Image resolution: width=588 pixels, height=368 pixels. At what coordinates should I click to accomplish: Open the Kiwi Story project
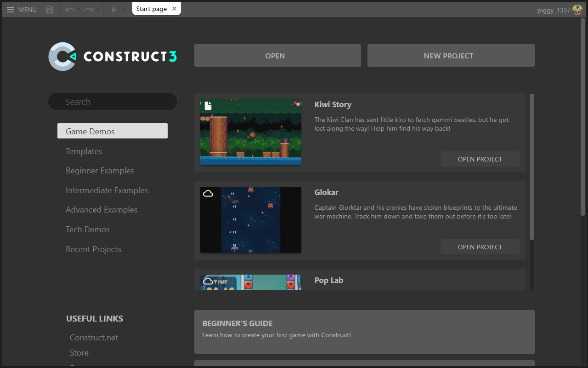point(480,159)
